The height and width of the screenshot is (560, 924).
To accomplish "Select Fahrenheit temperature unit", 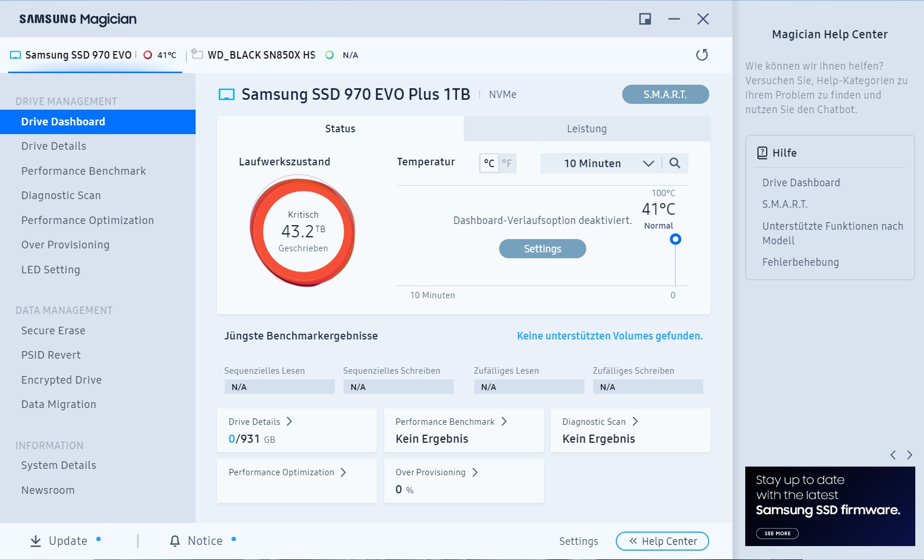I will [507, 163].
